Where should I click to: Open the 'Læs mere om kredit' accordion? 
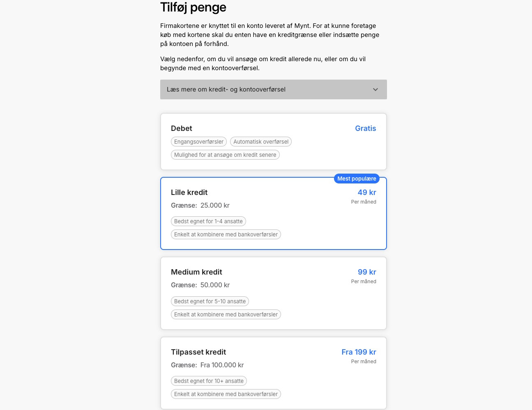tap(226, 89)
